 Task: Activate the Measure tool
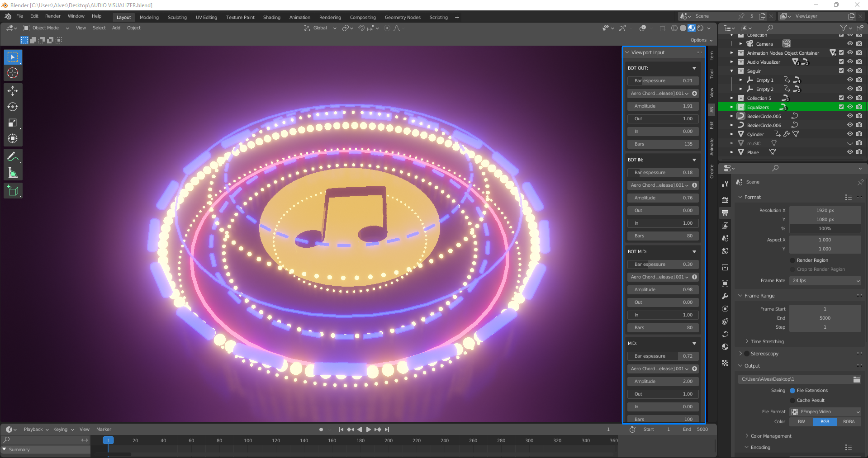coord(13,172)
